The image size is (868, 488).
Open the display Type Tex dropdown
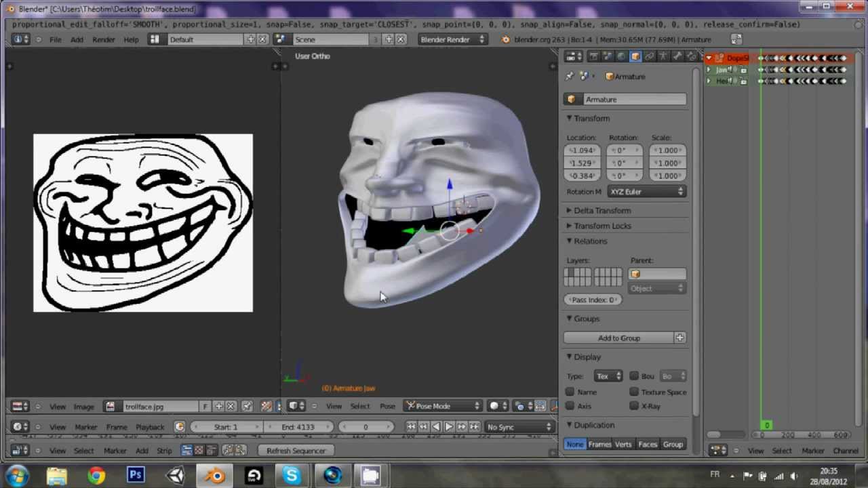click(x=608, y=376)
